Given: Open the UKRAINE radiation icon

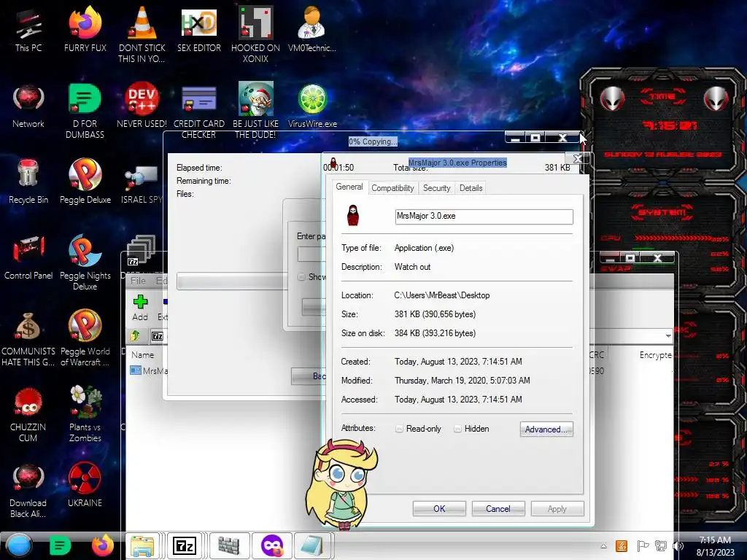Looking at the screenshot, I should pos(85,486).
